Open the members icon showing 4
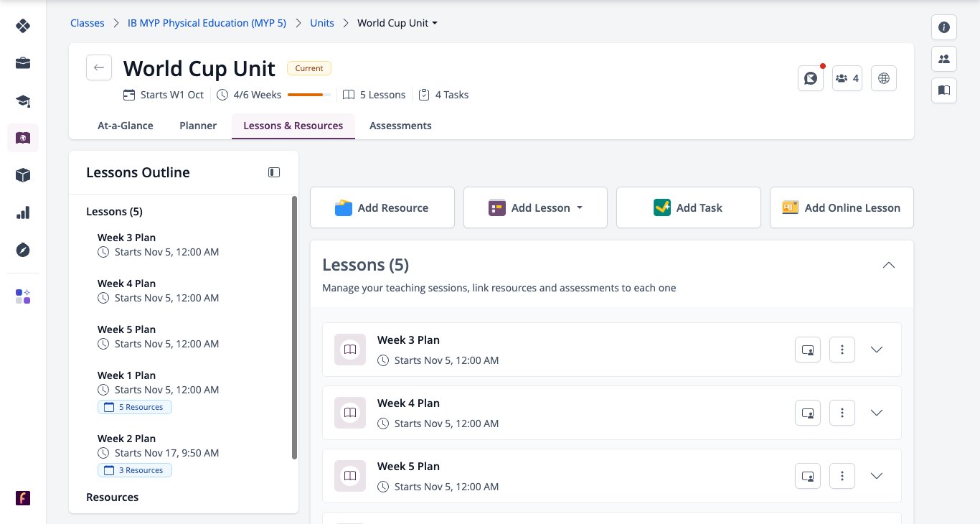This screenshot has height=524, width=980. click(847, 78)
